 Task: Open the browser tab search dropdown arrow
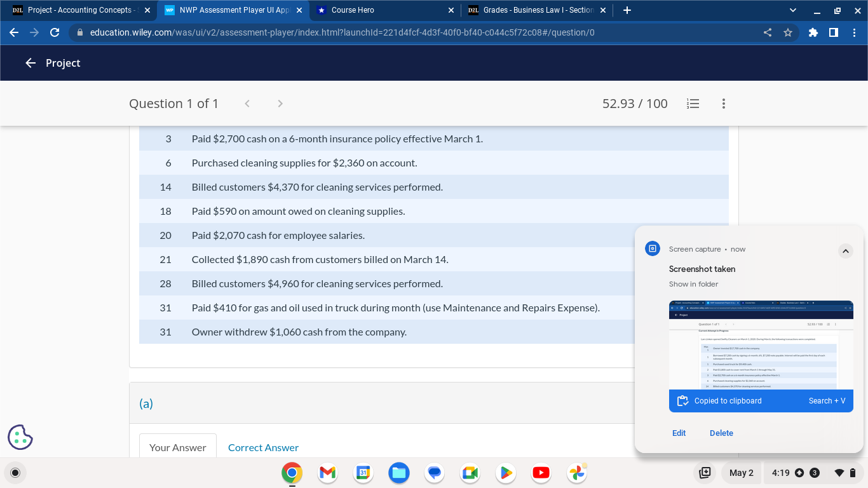792,10
